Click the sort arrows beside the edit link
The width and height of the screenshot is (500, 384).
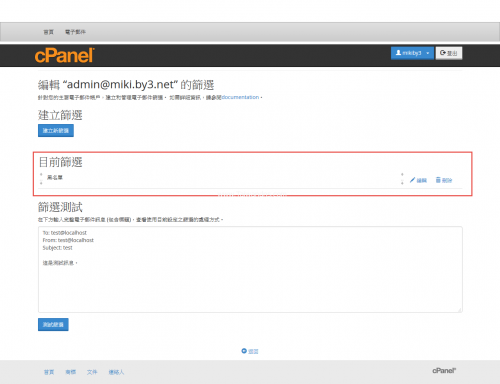[x=402, y=179]
